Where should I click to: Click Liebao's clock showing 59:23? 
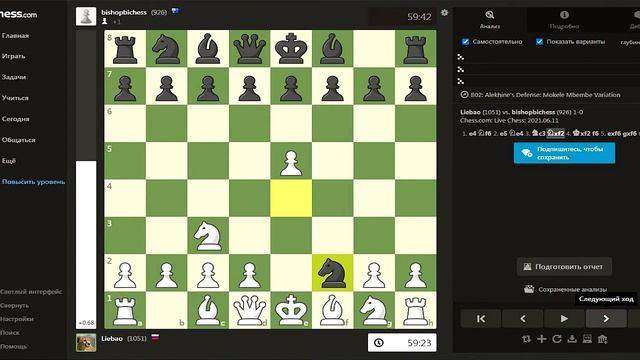pyautogui.click(x=402, y=342)
